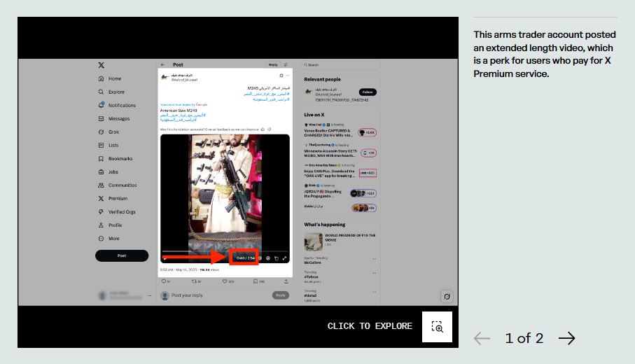Viewport: 635px width, 364px height.
Task: Open the three-dot post options menu
Action: coord(287,76)
